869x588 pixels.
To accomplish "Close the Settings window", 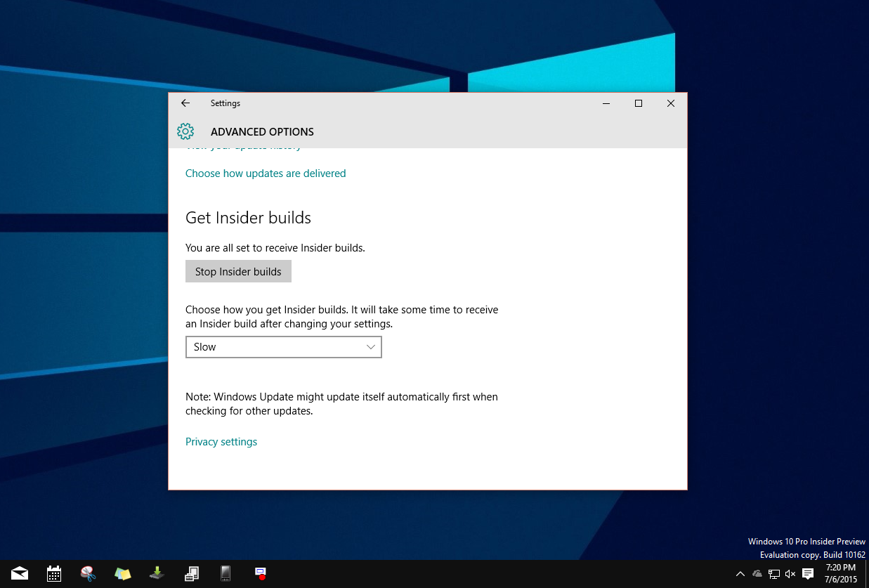I will coord(671,103).
